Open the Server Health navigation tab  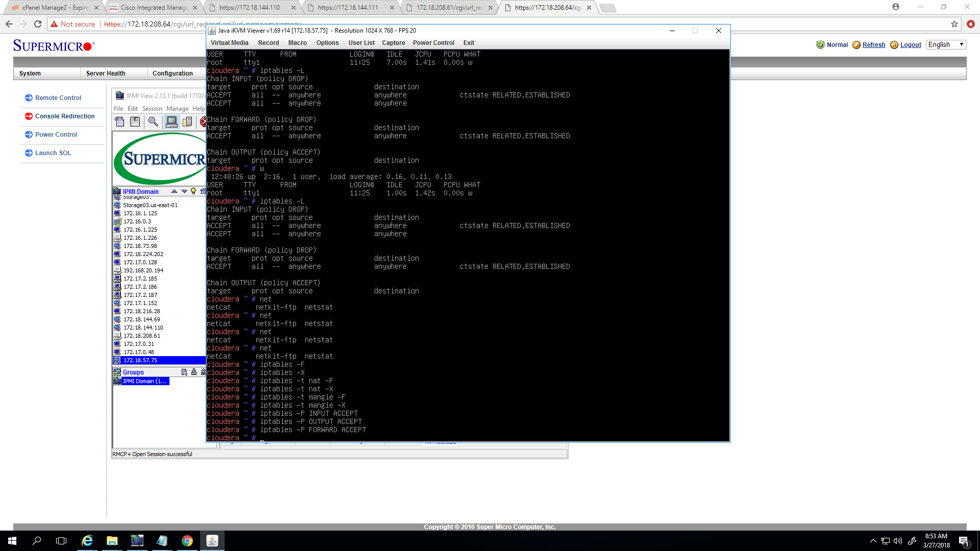point(106,73)
